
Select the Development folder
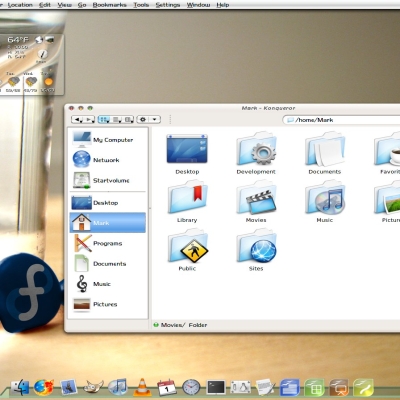coord(256,153)
